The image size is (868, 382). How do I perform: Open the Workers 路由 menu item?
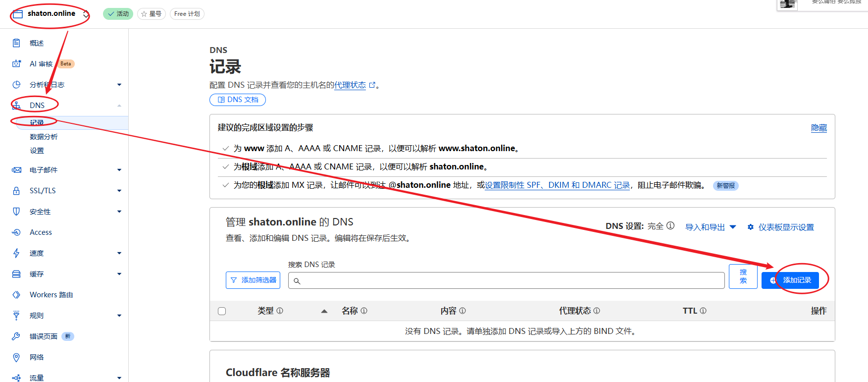coord(51,295)
